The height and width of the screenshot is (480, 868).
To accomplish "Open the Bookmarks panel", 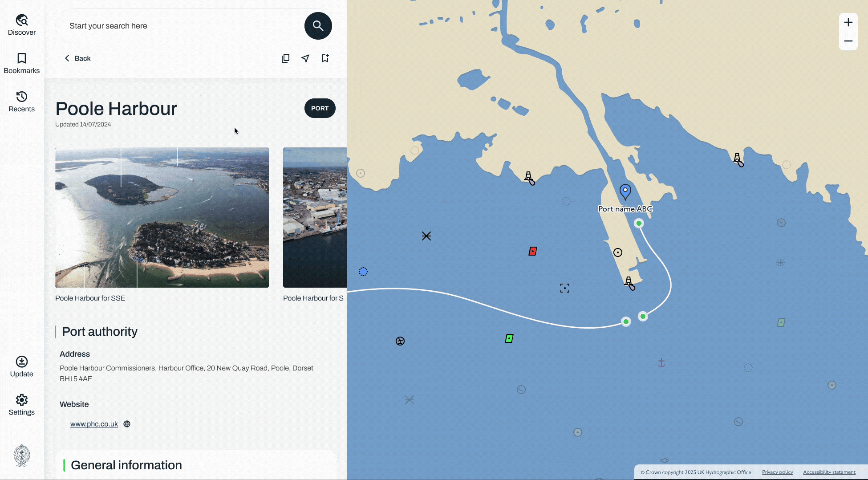I will coord(21,58).
